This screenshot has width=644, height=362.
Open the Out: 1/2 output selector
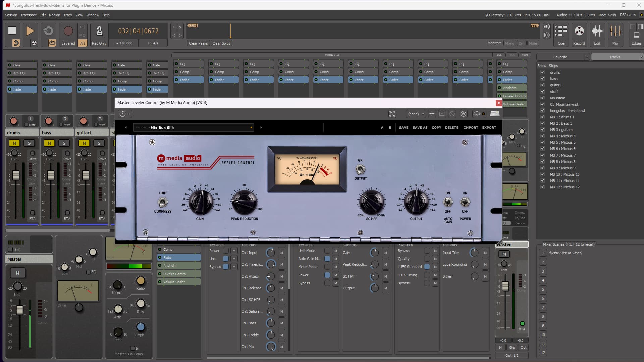click(512, 356)
